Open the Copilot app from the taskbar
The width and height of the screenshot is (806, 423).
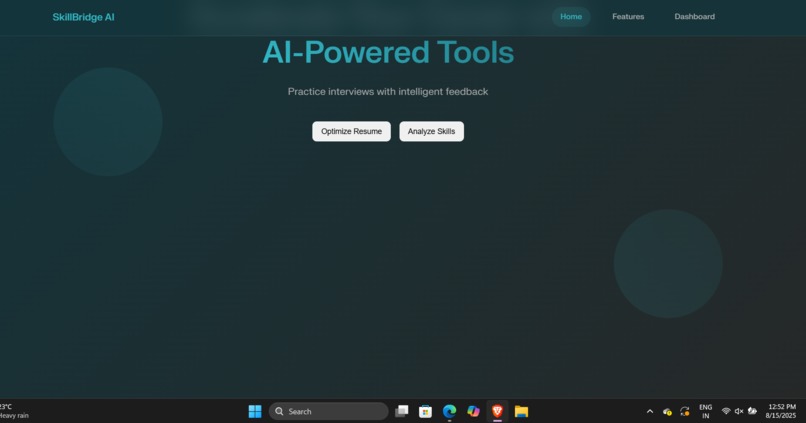click(x=473, y=411)
